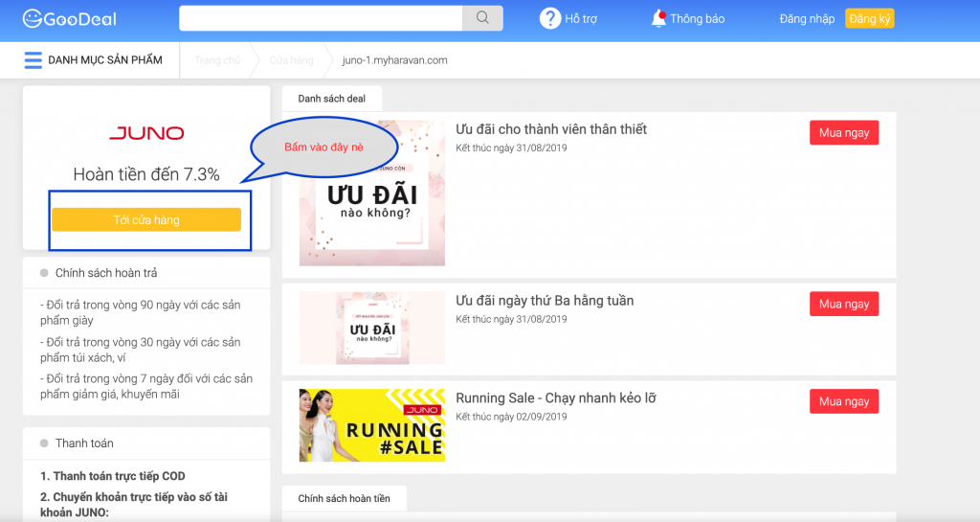Click the 30 ngày túi xách policy line
The height and width of the screenshot is (522, 980).
pyautogui.click(x=141, y=351)
